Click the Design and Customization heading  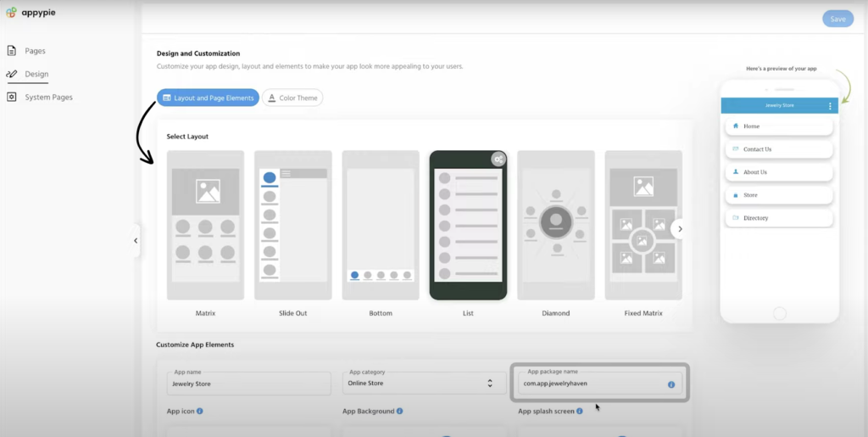[198, 53]
